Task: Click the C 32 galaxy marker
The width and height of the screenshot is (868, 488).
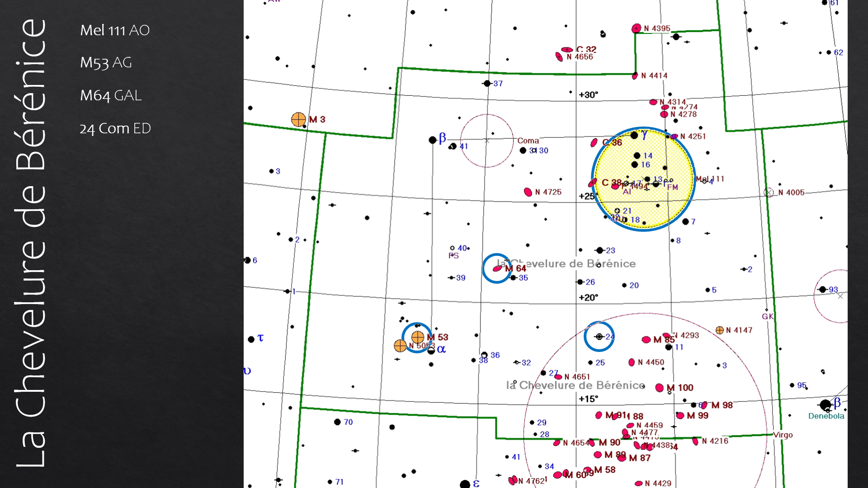Action: 567,50
